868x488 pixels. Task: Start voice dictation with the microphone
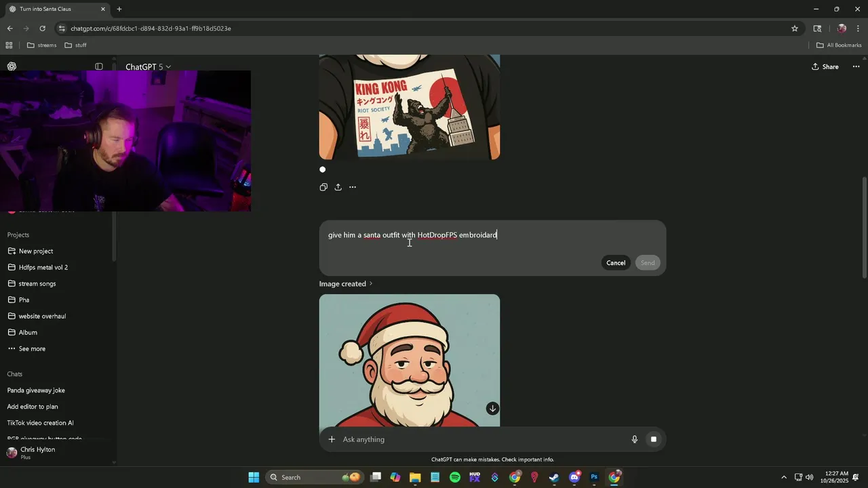point(635,439)
